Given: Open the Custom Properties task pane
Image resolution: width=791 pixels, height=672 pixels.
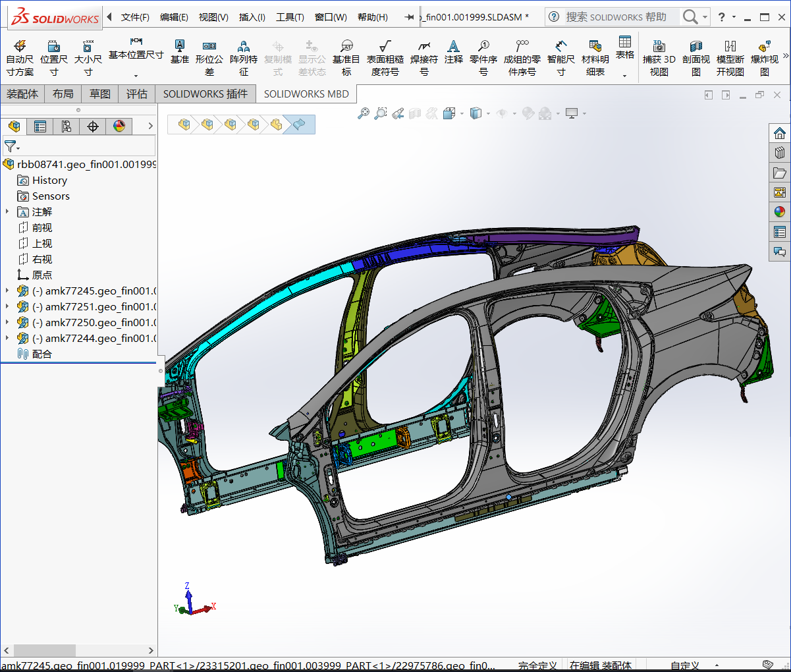Looking at the screenshot, I should (780, 232).
